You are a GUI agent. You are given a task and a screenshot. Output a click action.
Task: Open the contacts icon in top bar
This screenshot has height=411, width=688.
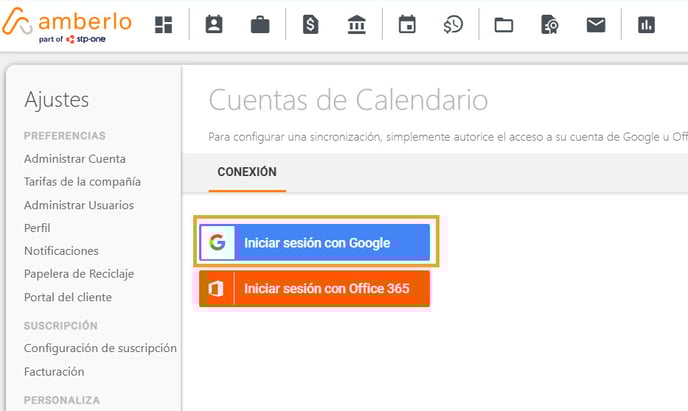tap(214, 25)
